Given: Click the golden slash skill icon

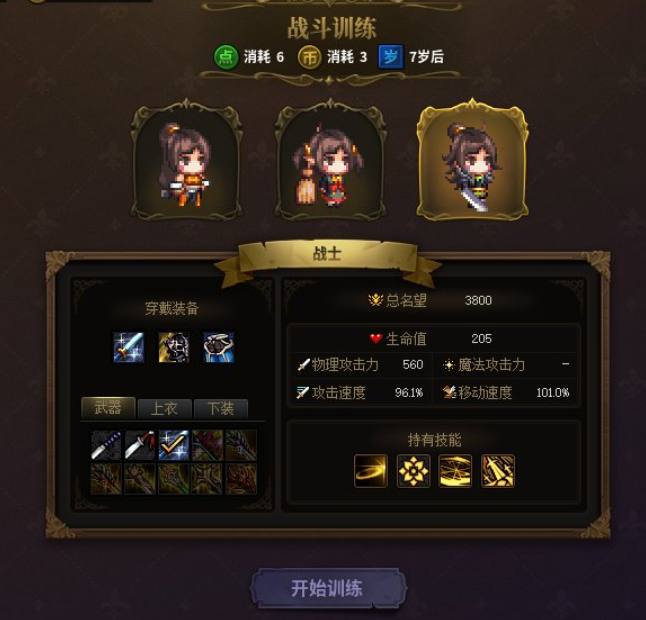Looking at the screenshot, I should coord(371,471).
